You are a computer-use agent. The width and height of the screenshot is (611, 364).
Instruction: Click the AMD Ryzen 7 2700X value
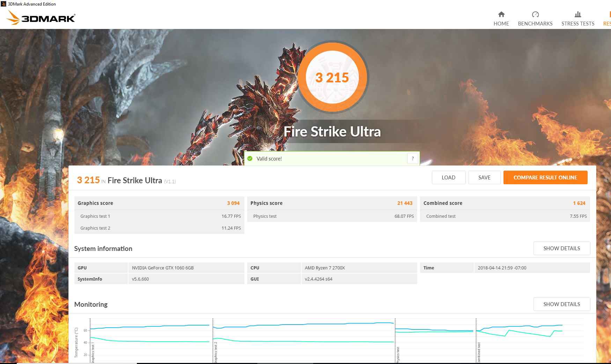pyautogui.click(x=325, y=268)
